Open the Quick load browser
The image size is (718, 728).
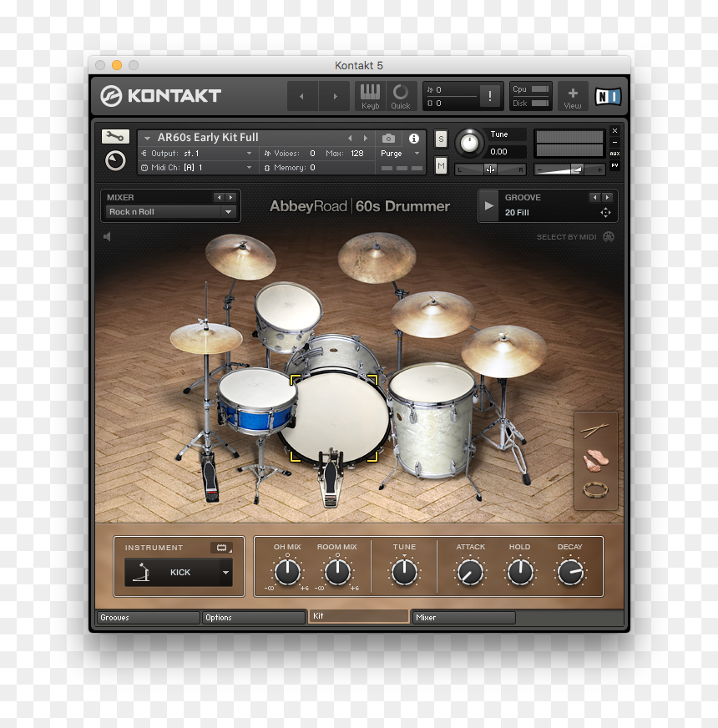[x=401, y=96]
